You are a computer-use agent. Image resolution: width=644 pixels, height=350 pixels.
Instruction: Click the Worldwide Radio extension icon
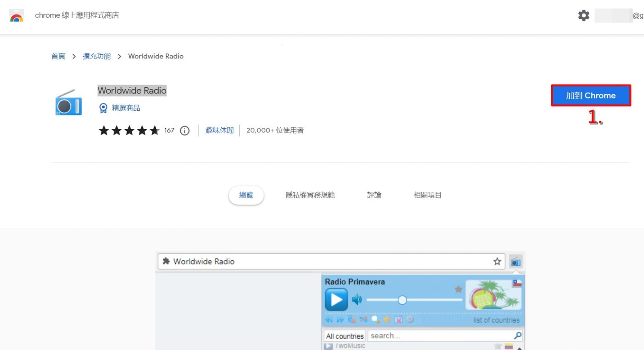[x=68, y=103]
